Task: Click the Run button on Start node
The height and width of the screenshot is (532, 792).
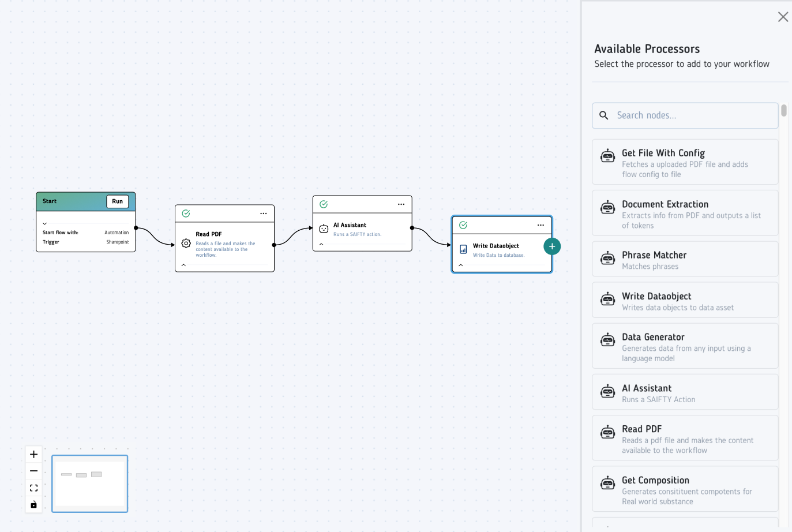Action: click(118, 201)
